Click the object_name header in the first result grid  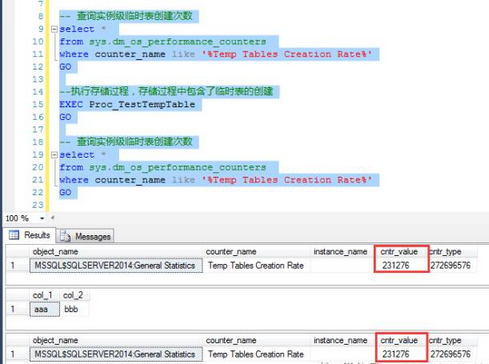[116, 252]
